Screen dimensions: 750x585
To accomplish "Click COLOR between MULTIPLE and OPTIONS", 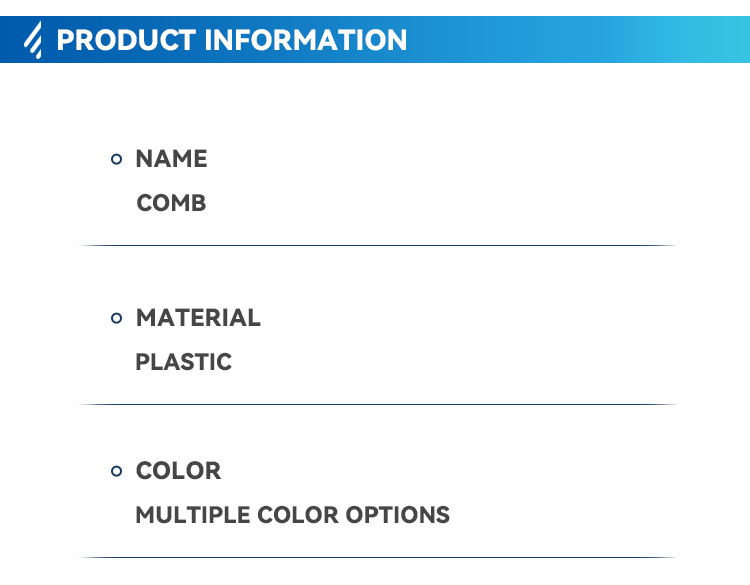I will click(298, 516).
